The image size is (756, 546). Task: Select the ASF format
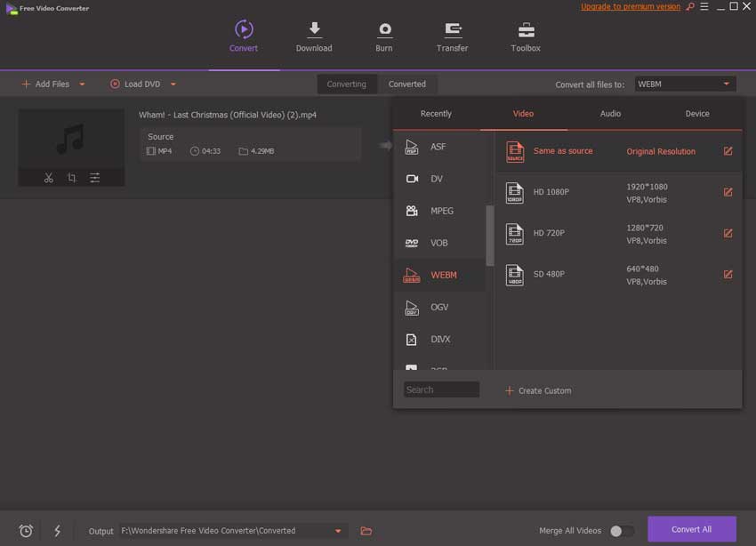tap(440, 147)
